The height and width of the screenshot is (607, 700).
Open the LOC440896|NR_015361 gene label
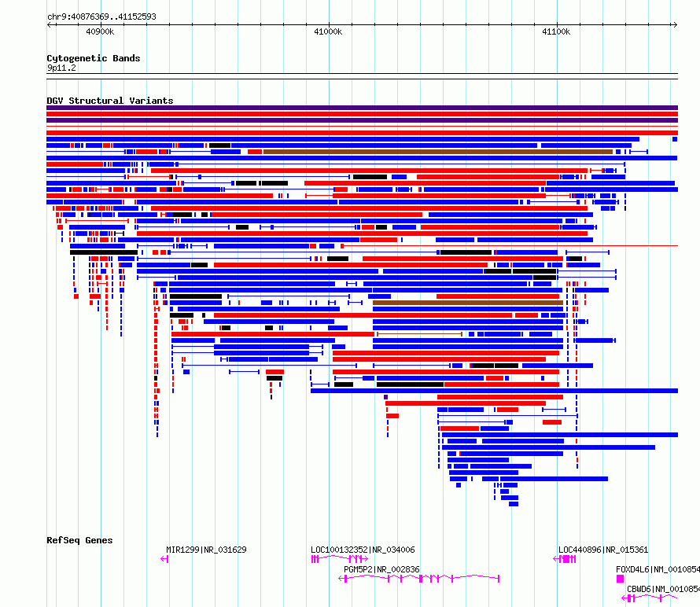(603, 550)
